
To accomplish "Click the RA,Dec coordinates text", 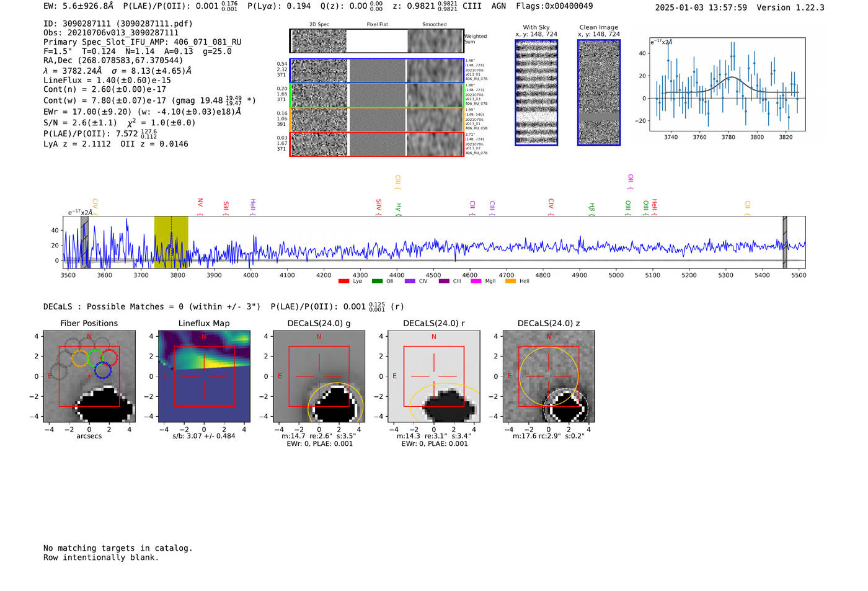I will tap(113, 61).
